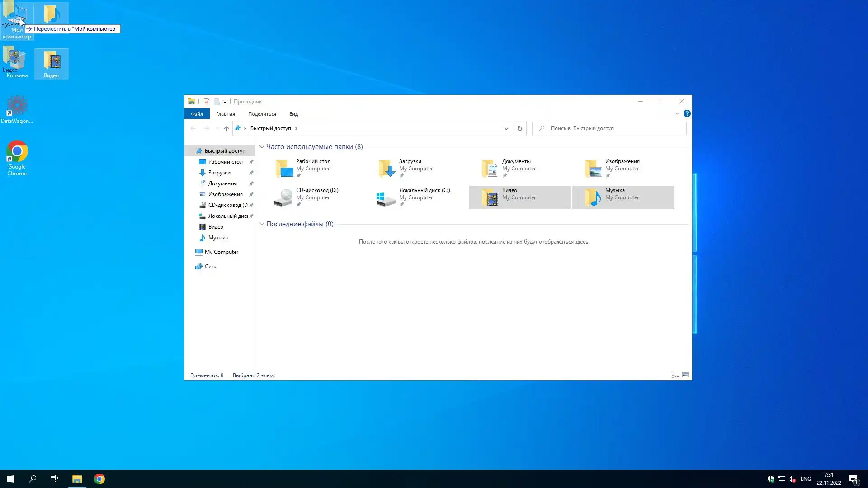The height and width of the screenshot is (488, 868).
Task: Click the Refresh button next to address bar
Action: [x=520, y=128]
